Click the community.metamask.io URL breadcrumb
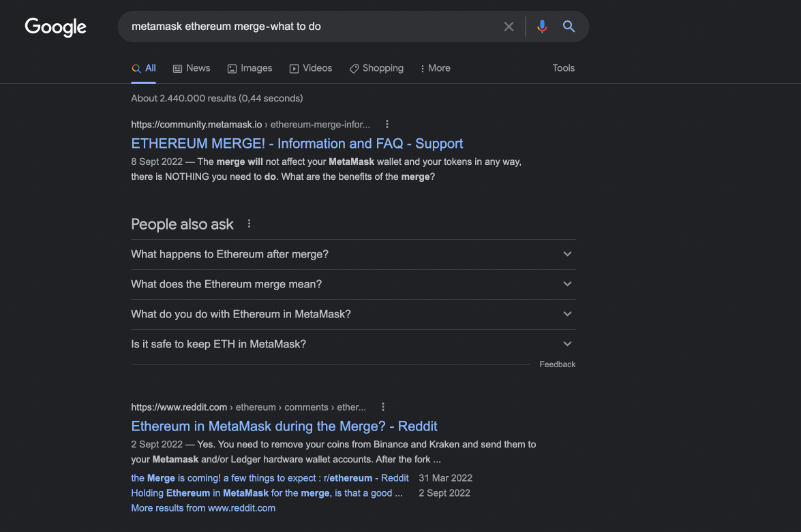This screenshot has height=532, width=801. (x=250, y=125)
